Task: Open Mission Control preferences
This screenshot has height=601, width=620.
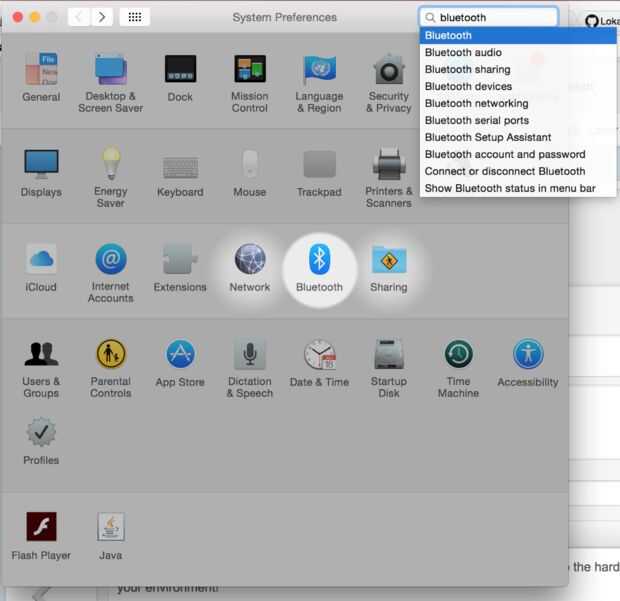Action: 250,83
